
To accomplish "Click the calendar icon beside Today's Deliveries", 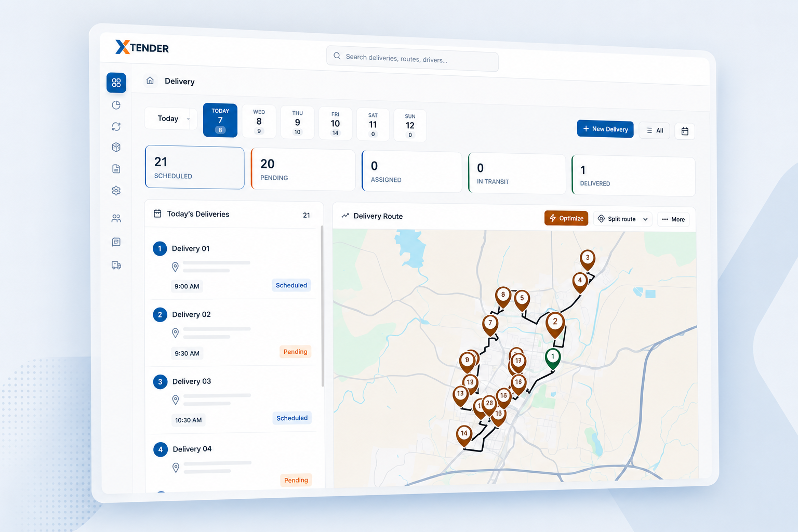I will (x=157, y=214).
